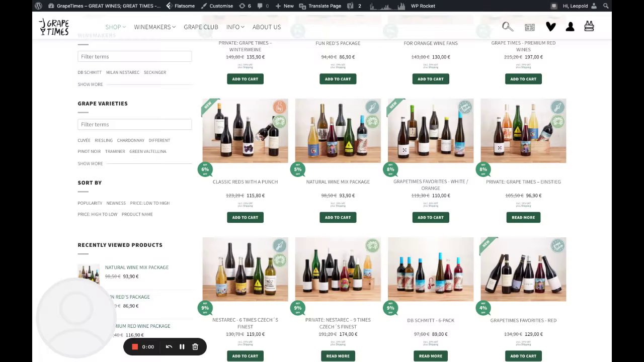Click Translate Page in admin bar
Viewport: 644px width, 362px height.
pyautogui.click(x=320, y=6)
